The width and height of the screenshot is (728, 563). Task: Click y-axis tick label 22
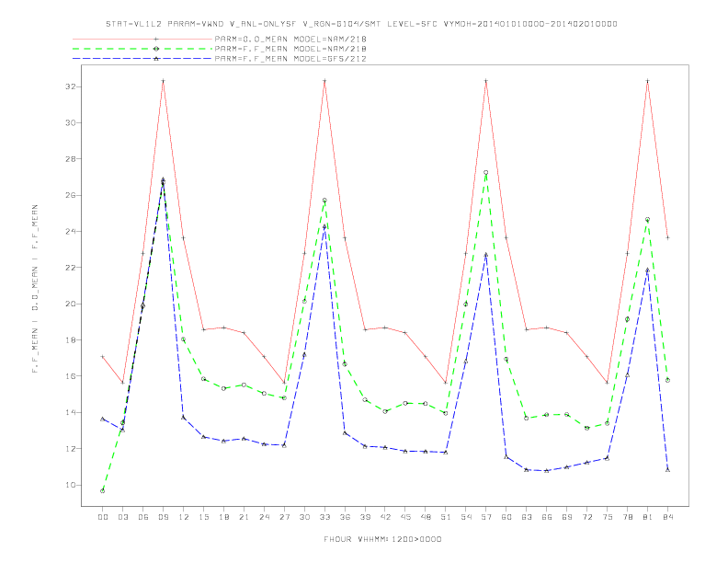coord(71,268)
